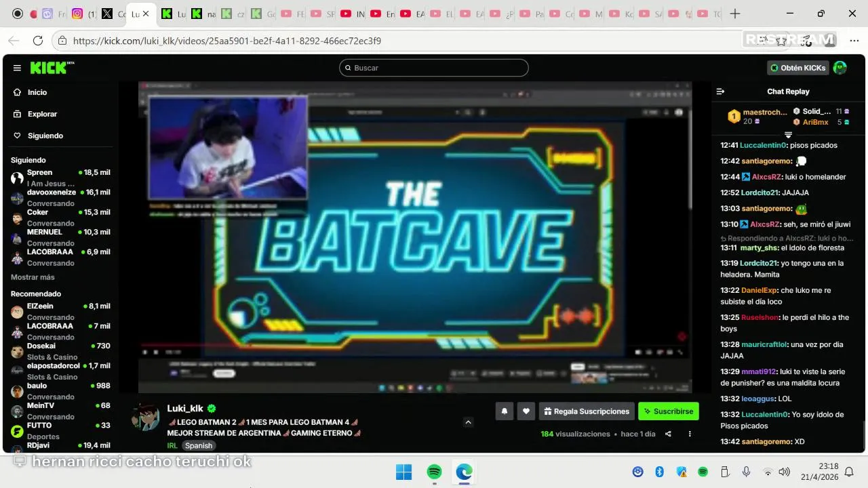Image resolution: width=868 pixels, height=488 pixels.
Task: Open the Luki_klk channel avatar
Action: point(144,418)
